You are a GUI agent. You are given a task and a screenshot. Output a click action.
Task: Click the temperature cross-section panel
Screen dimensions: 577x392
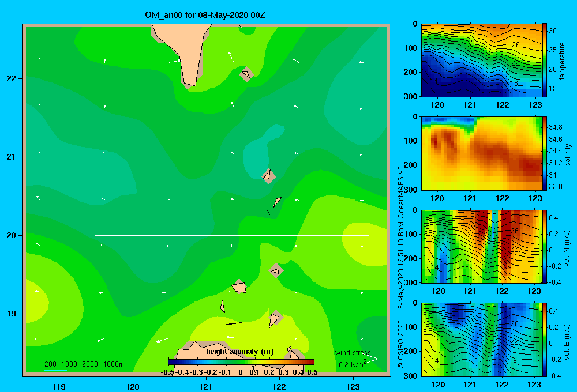coord(482,61)
